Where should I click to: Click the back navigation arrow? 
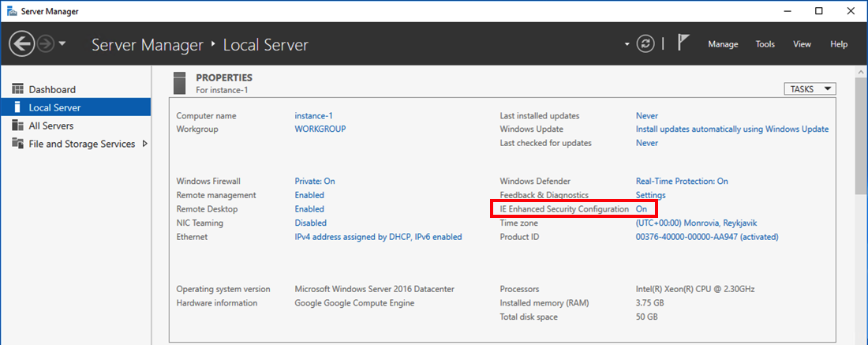[x=21, y=44]
